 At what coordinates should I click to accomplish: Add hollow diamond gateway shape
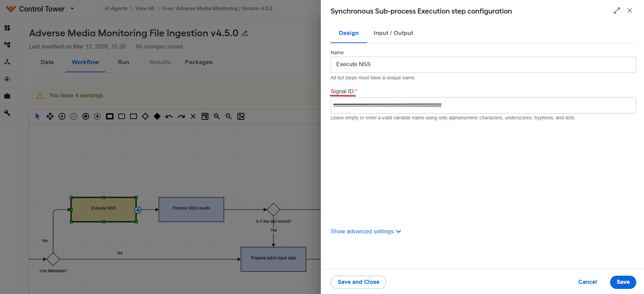145,116
